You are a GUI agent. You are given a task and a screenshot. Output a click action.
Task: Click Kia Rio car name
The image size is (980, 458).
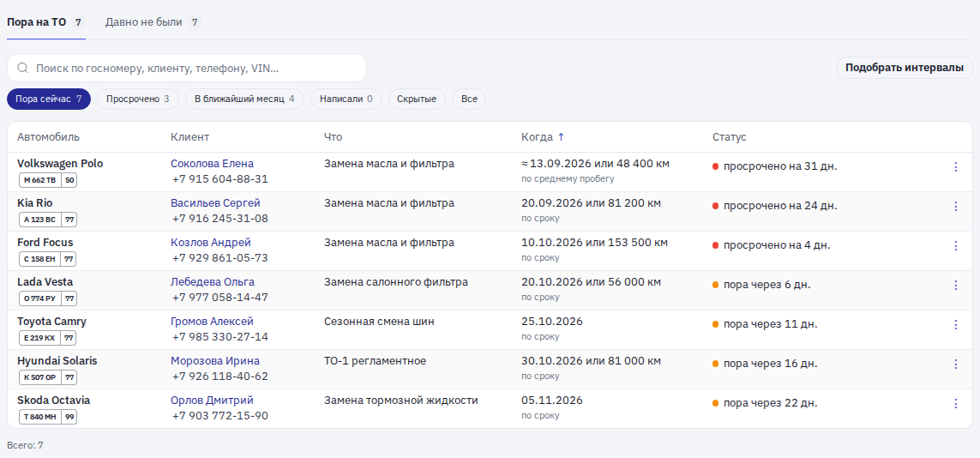click(x=35, y=203)
